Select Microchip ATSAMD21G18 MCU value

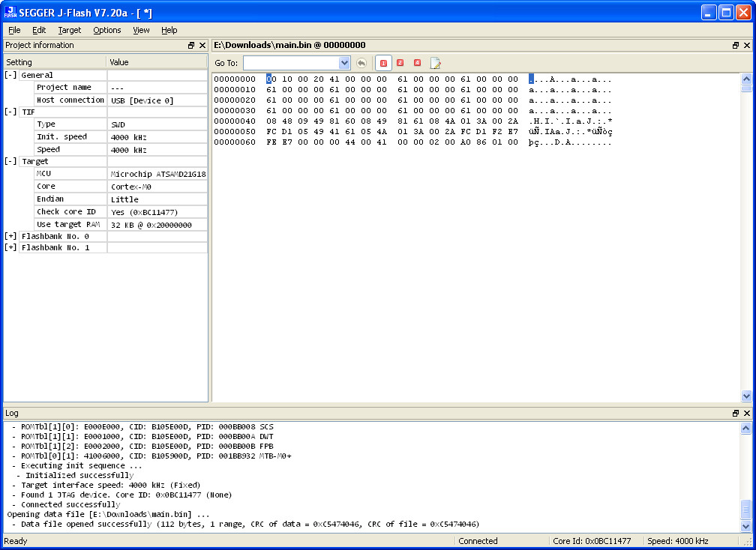pyautogui.click(x=158, y=175)
